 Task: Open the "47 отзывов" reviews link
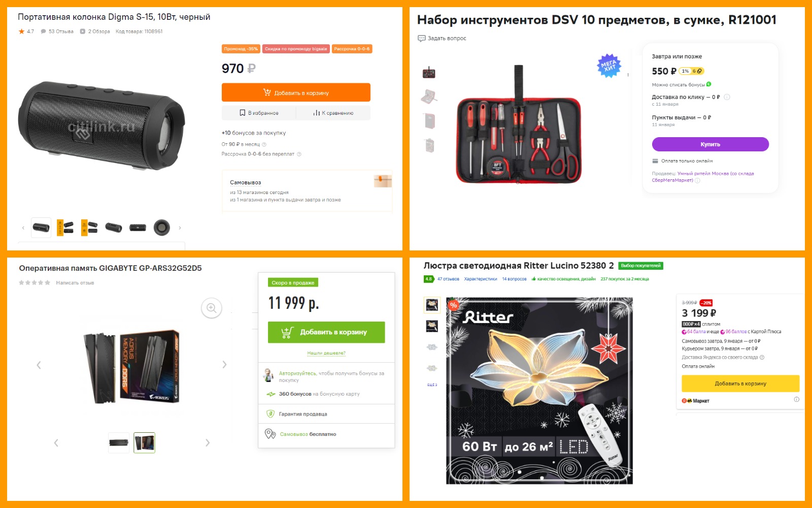click(x=448, y=279)
